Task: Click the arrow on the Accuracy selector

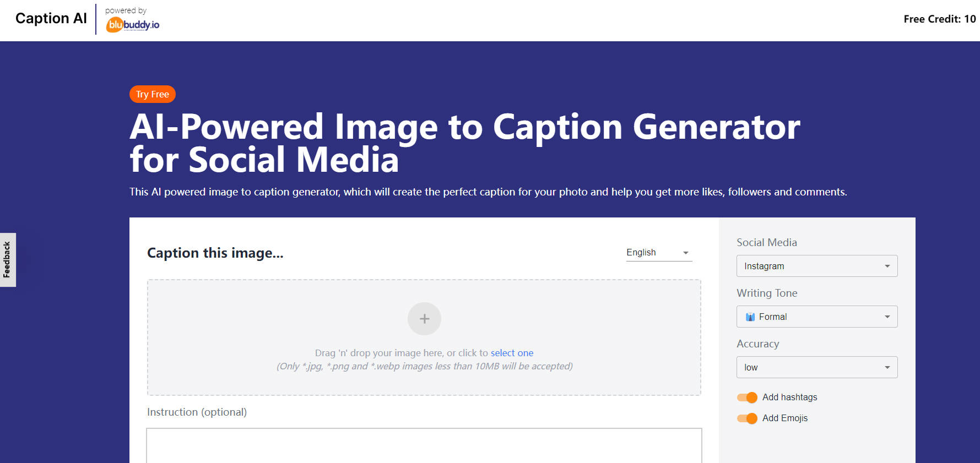Action: (887, 367)
